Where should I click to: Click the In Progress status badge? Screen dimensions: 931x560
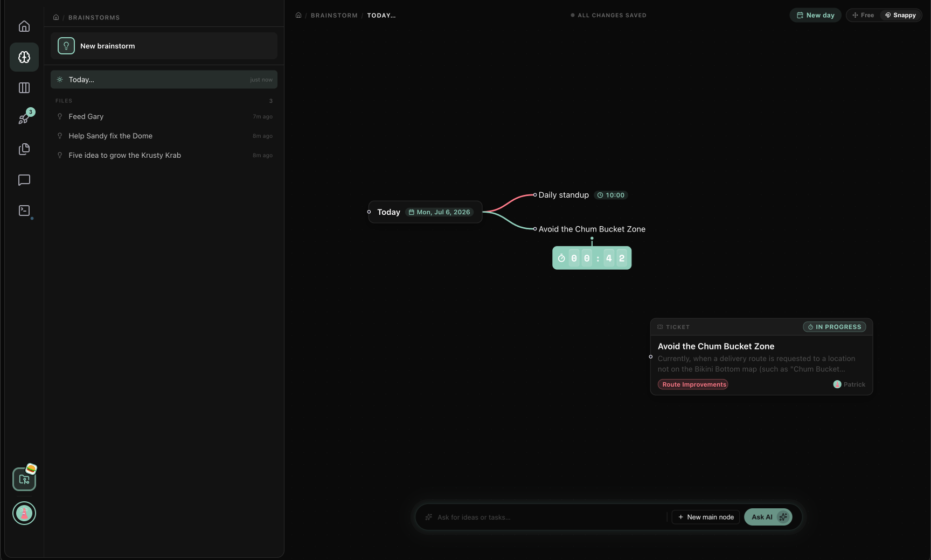[x=835, y=327]
